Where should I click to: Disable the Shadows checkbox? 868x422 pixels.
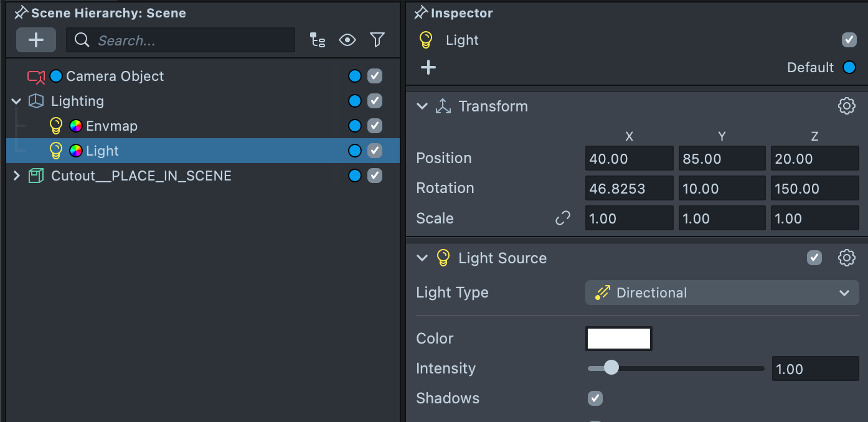tap(595, 398)
